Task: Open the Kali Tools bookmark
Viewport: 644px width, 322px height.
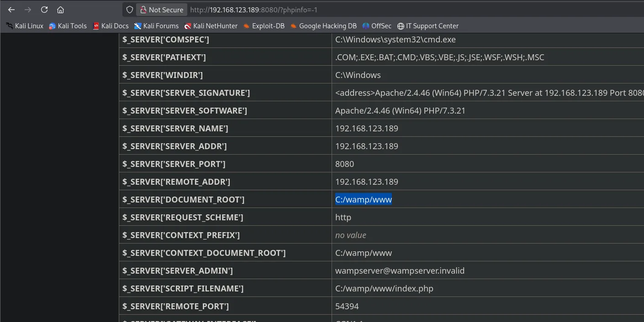Action: point(68,26)
